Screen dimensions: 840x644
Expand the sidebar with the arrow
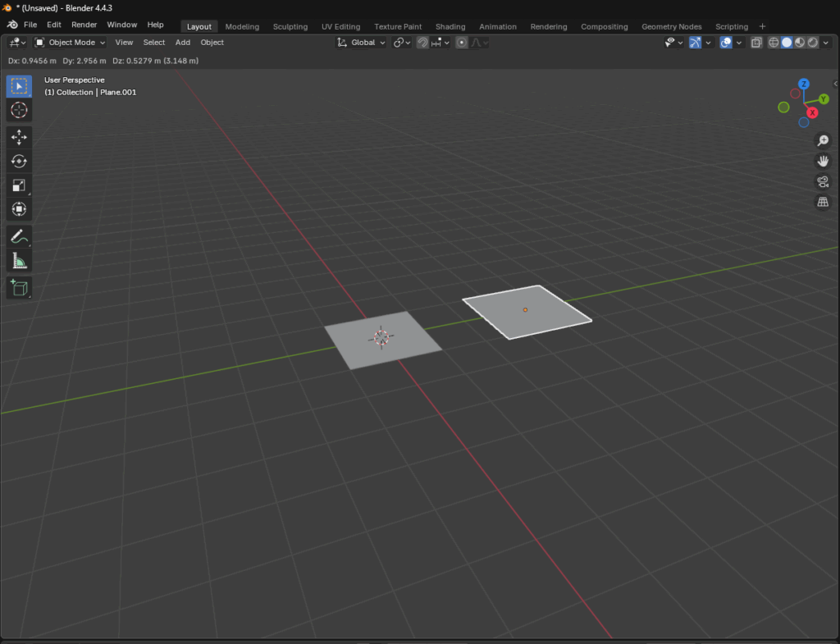(835, 84)
